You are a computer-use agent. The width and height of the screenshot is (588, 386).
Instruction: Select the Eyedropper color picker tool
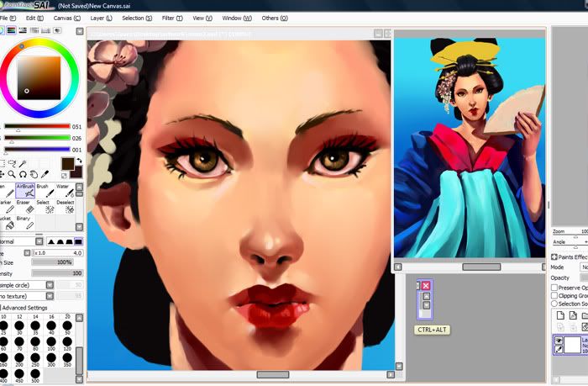point(45,174)
